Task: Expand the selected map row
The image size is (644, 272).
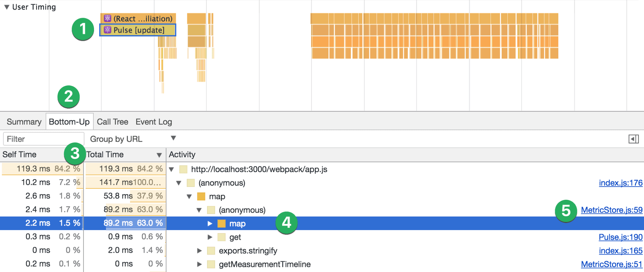Action: click(x=210, y=224)
